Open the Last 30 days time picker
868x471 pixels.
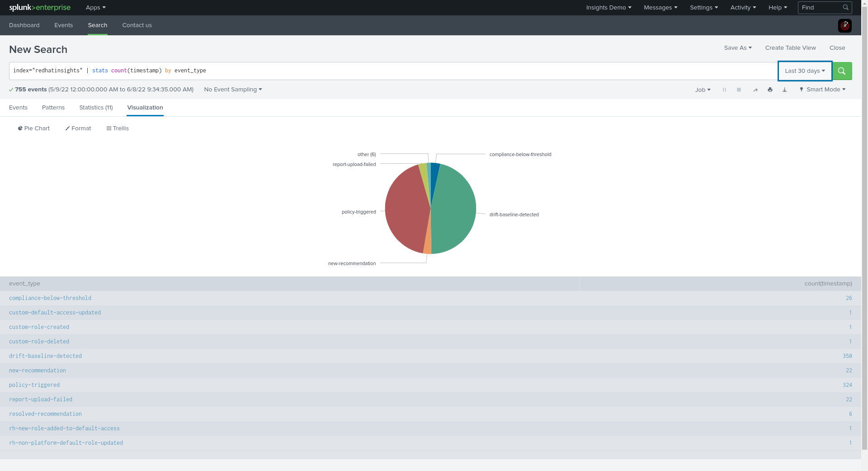click(x=805, y=71)
